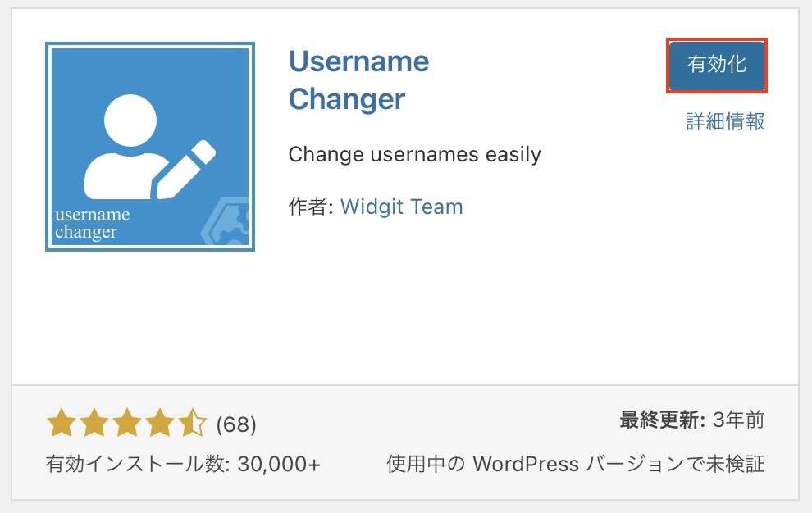
Task: Open the 詳細情報 details link
Action: pos(725,121)
